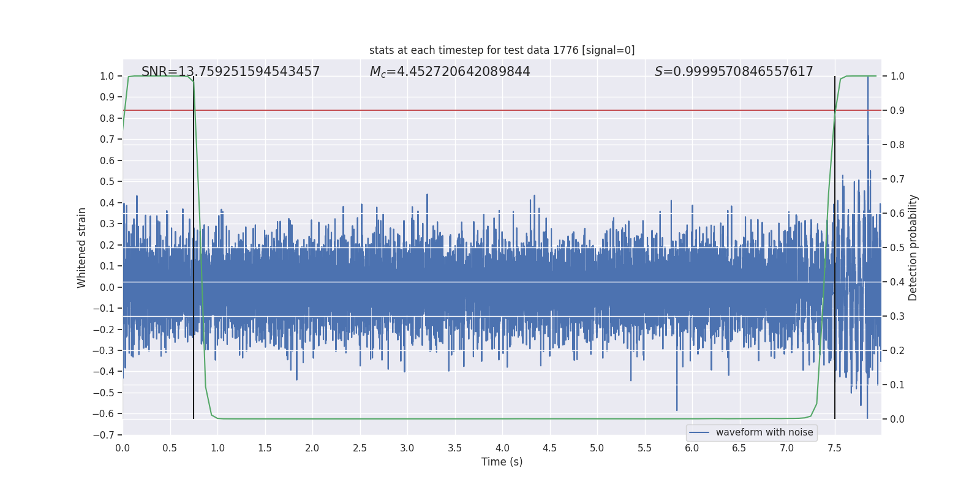Screen dimensions: 980x490
Task: Select the SNR value annotation text
Action: (x=230, y=72)
